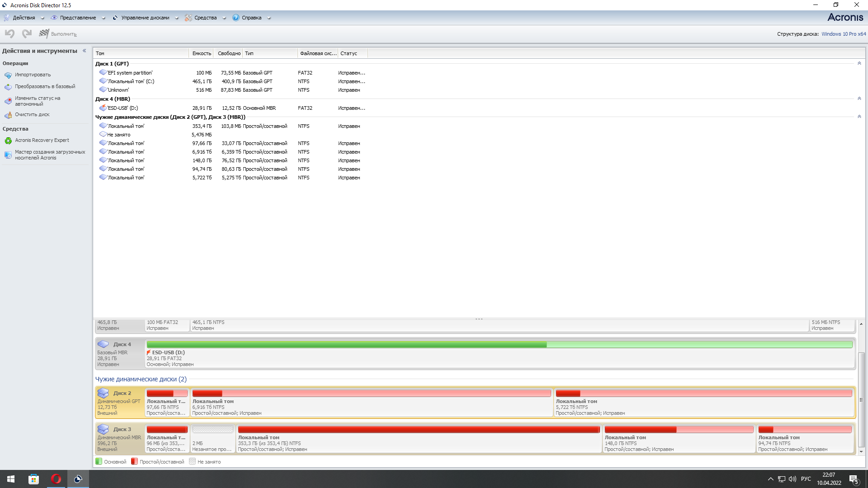The width and height of the screenshot is (868, 488).
Task: Open the Действия menu
Action: pyautogui.click(x=24, y=18)
